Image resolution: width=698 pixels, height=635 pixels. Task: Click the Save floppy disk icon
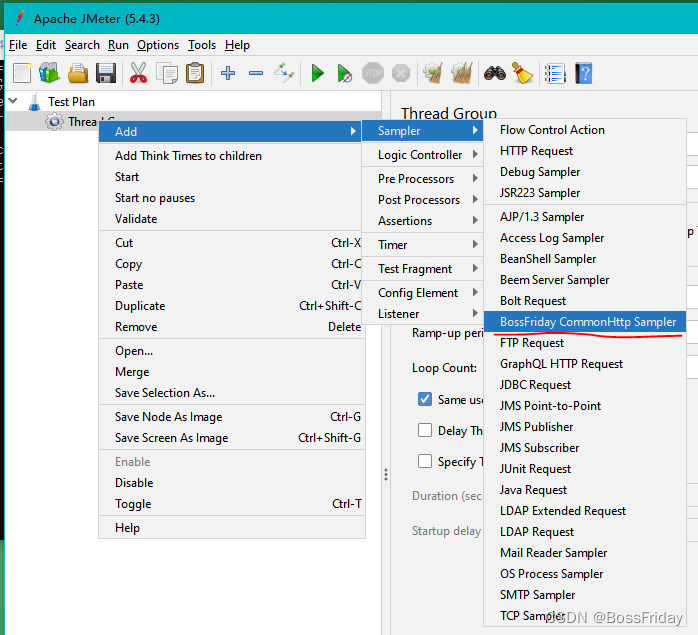pos(106,73)
